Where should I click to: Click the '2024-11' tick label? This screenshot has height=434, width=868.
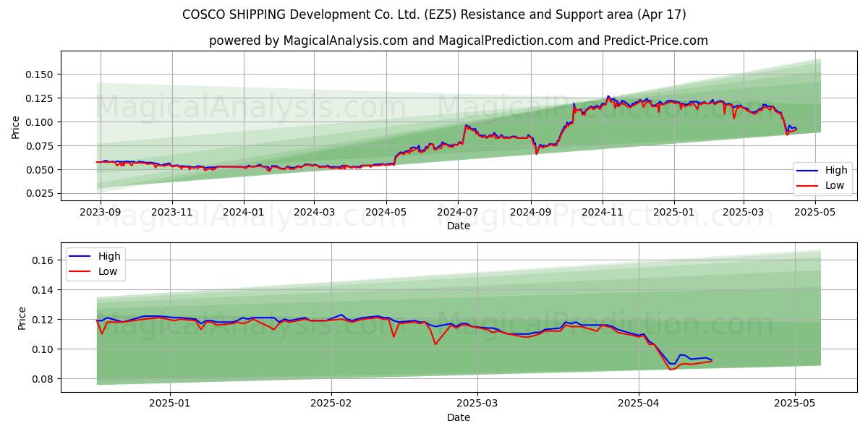(x=602, y=212)
